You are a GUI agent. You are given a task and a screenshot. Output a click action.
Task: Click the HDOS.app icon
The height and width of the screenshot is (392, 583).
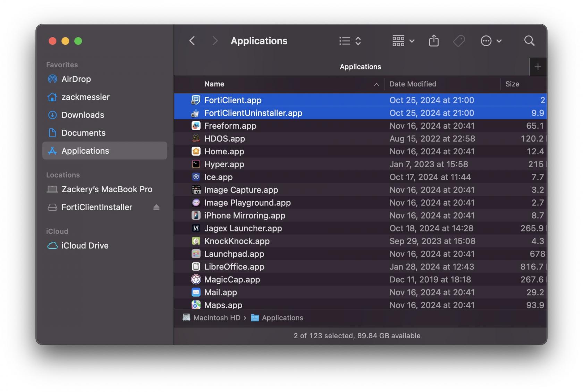196,139
